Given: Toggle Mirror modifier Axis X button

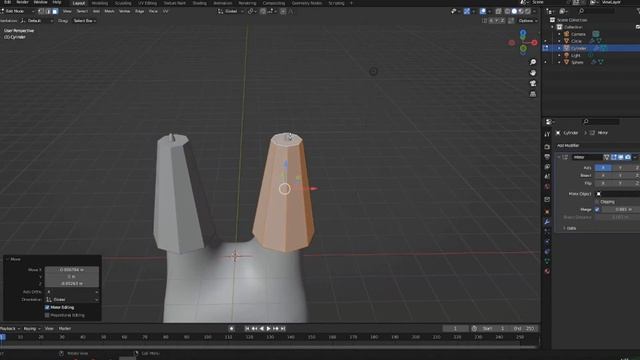Looking at the screenshot, I should [603, 168].
